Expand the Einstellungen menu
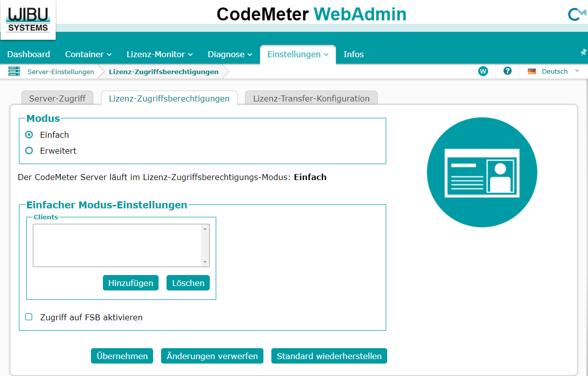This screenshot has height=376, width=588. pos(298,54)
